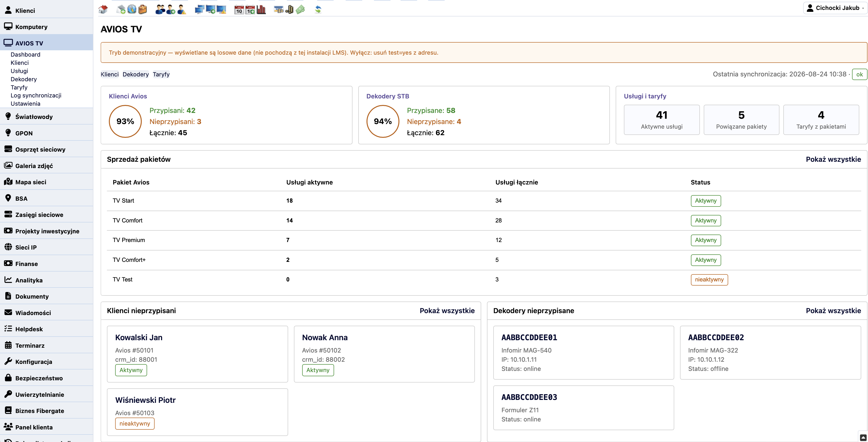The height and width of the screenshot is (442, 868).
Task: Click Pokaż wszystkie in Sprzedaż pakietów
Action: [833, 159]
